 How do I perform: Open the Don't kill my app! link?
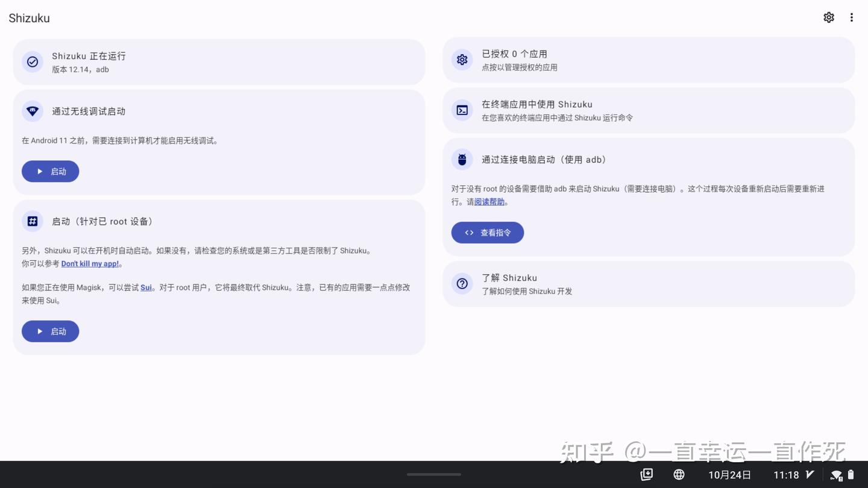coord(89,263)
